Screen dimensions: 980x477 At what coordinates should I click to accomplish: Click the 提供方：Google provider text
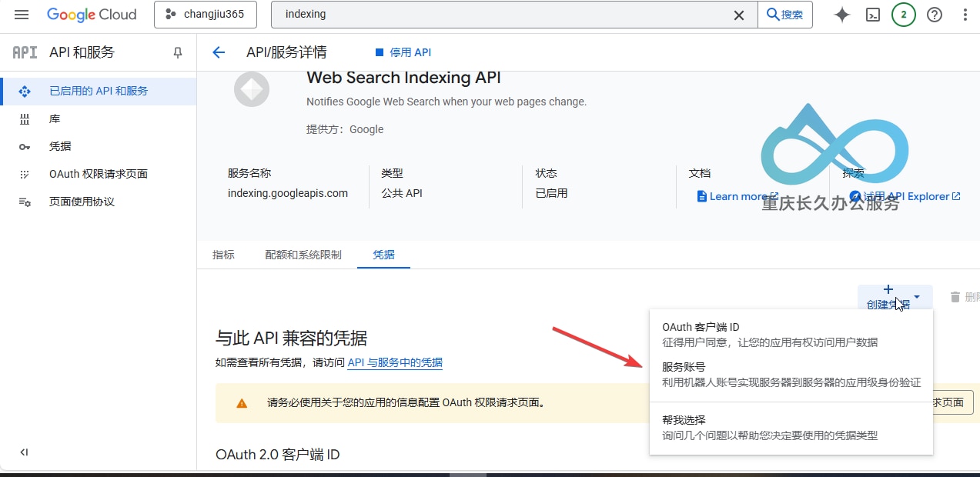pos(345,129)
